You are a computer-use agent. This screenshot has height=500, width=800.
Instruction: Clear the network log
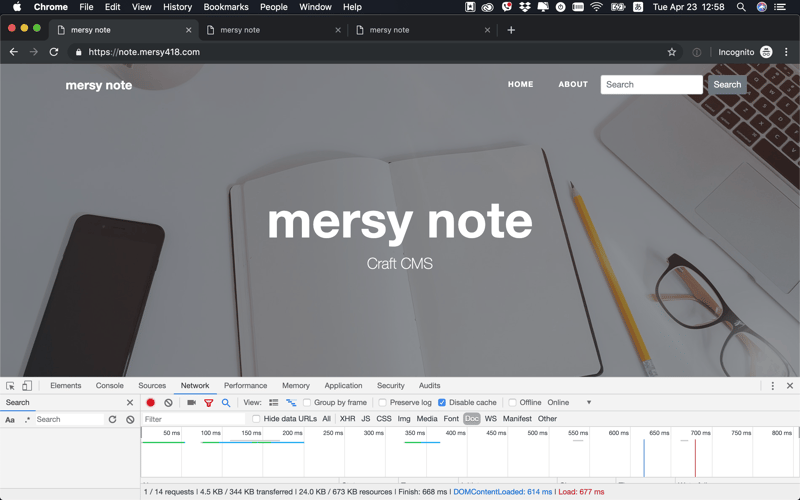click(x=168, y=403)
